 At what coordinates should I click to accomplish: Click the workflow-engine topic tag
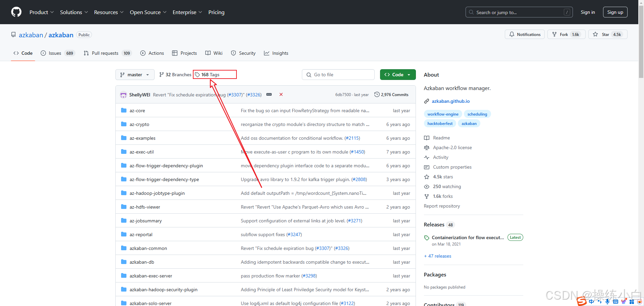point(443,114)
